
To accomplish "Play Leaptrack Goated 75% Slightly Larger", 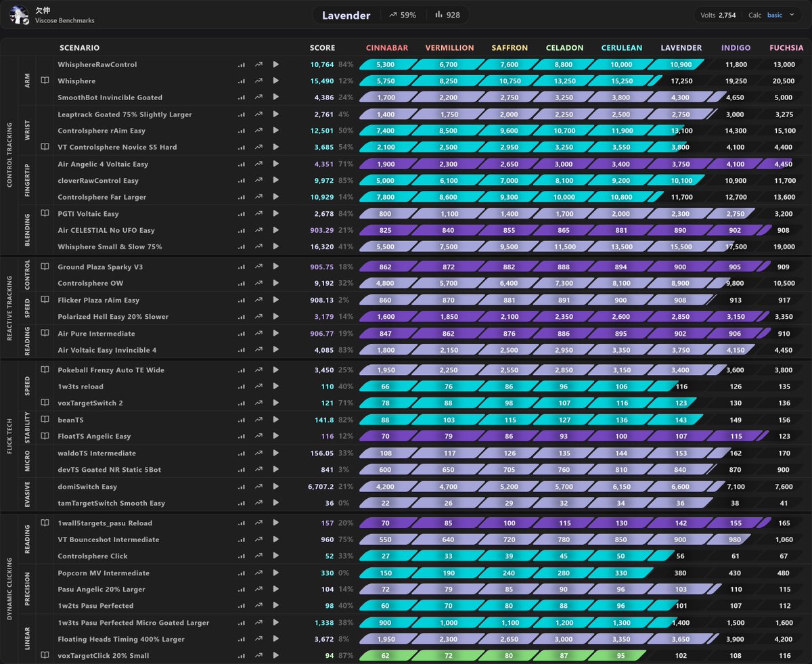I will click(x=275, y=115).
